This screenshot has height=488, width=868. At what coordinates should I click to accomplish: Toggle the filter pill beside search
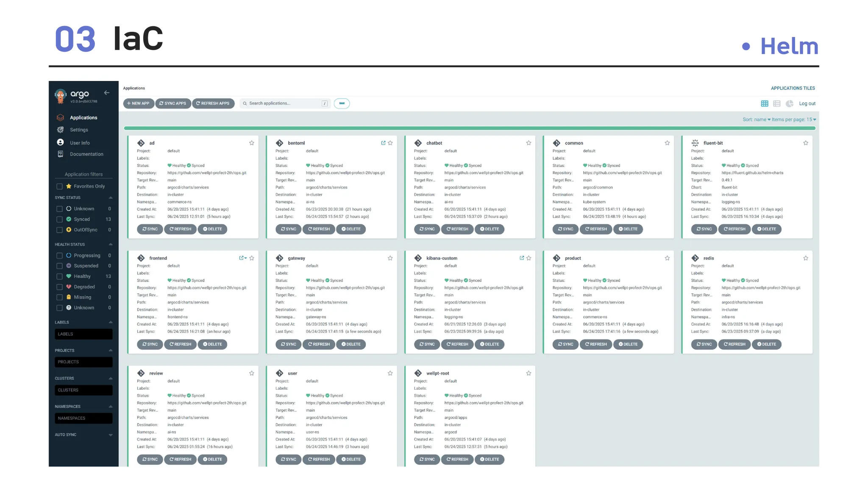point(342,103)
